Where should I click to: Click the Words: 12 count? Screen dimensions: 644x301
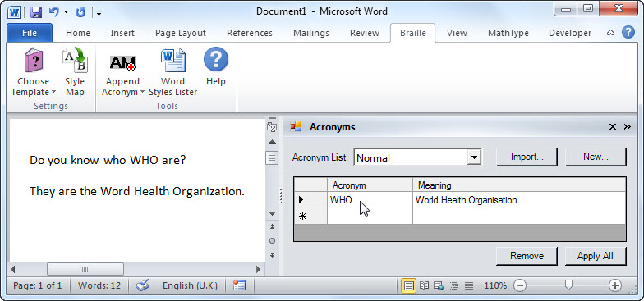pyautogui.click(x=99, y=285)
